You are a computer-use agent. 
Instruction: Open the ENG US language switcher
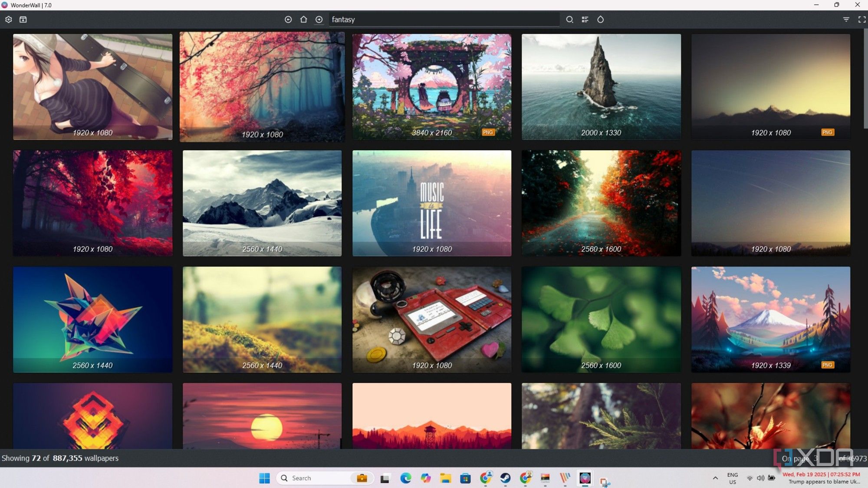pyautogui.click(x=733, y=478)
